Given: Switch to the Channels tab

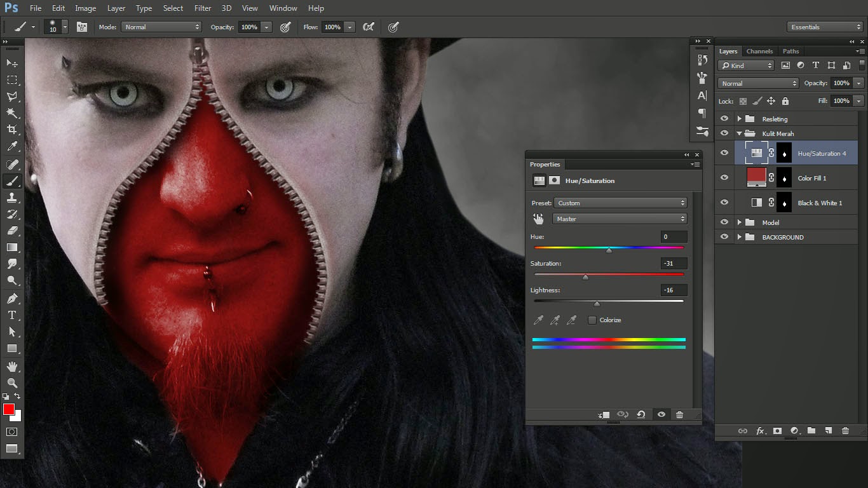Looking at the screenshot, I should (x=759, y=51).
